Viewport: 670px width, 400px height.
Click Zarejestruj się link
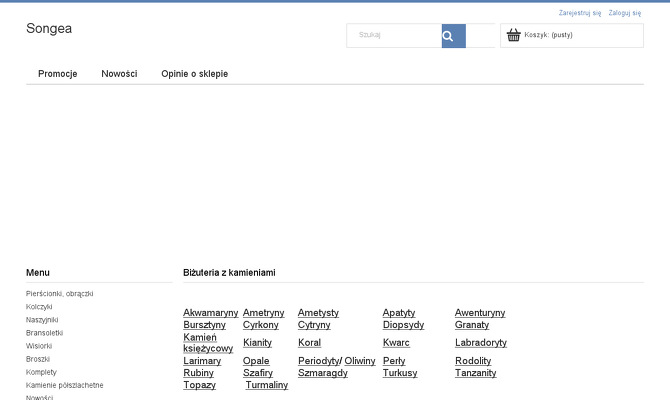tap(580, 13)
